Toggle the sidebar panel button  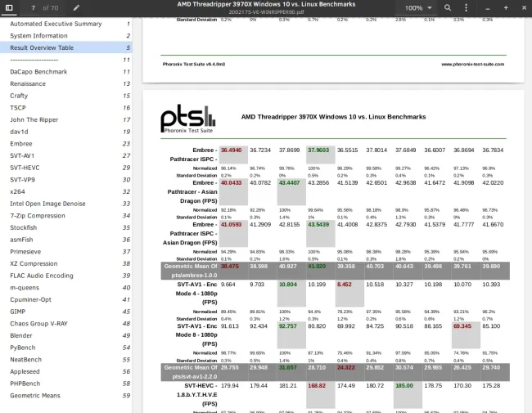pyautogui.click(x=9, y=7)
